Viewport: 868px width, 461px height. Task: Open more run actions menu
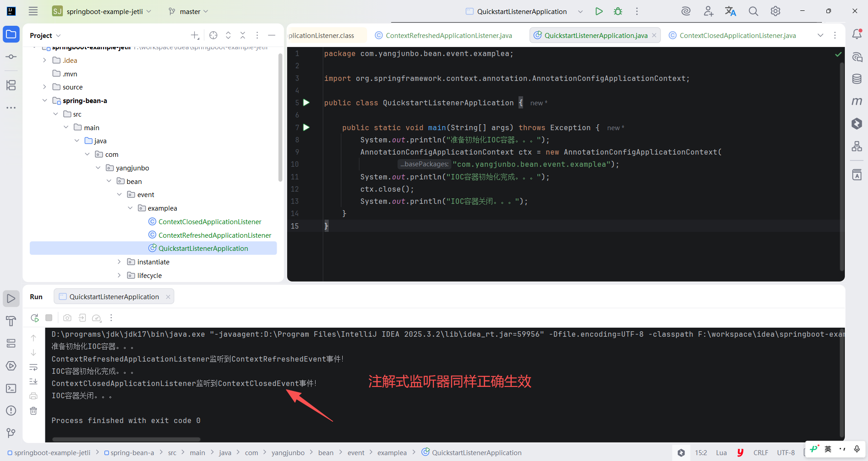(637, 11)
